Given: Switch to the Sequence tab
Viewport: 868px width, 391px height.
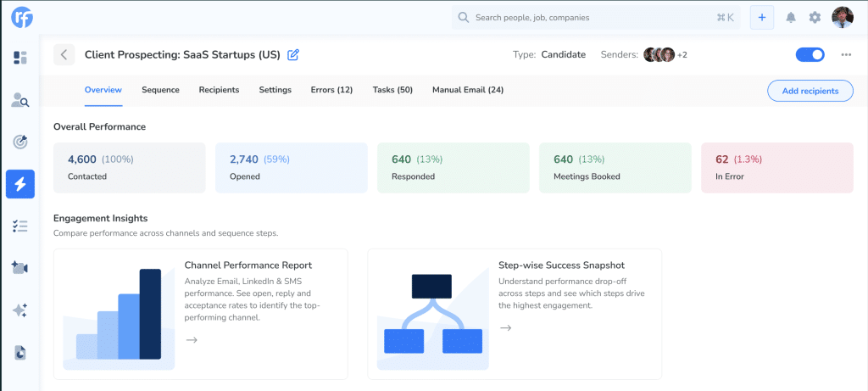Looking at the screenshot, I should coord(160,90).
